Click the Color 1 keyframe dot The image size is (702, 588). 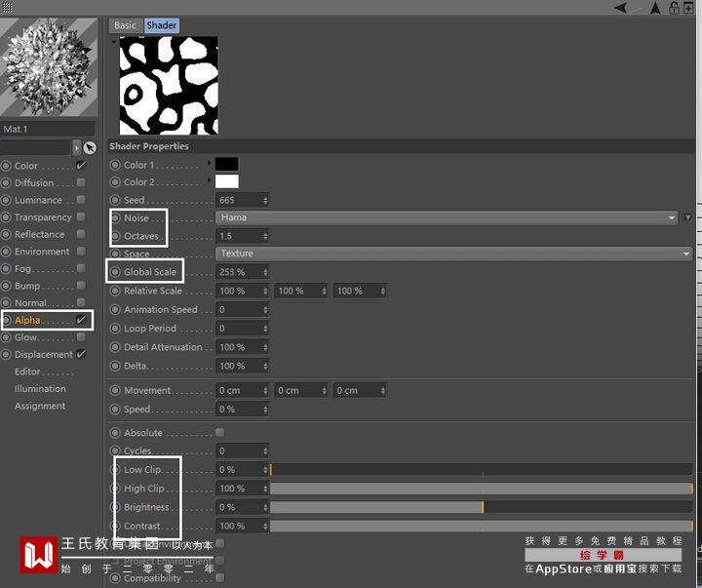[x=115, y=165]
